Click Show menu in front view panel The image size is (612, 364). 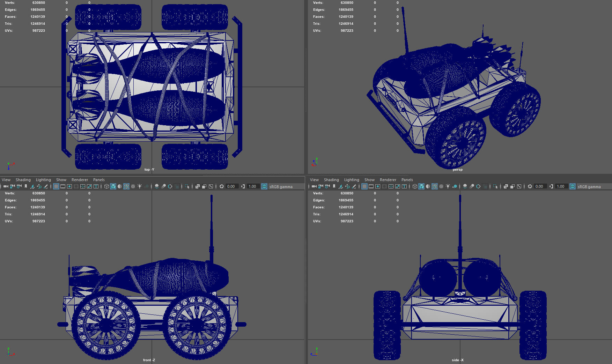point(61,180)
